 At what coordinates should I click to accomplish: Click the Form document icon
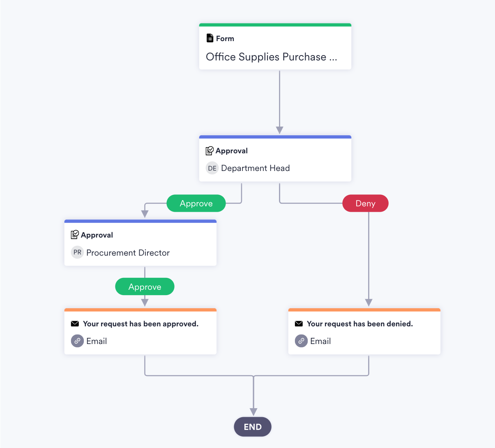coord(210,38)
